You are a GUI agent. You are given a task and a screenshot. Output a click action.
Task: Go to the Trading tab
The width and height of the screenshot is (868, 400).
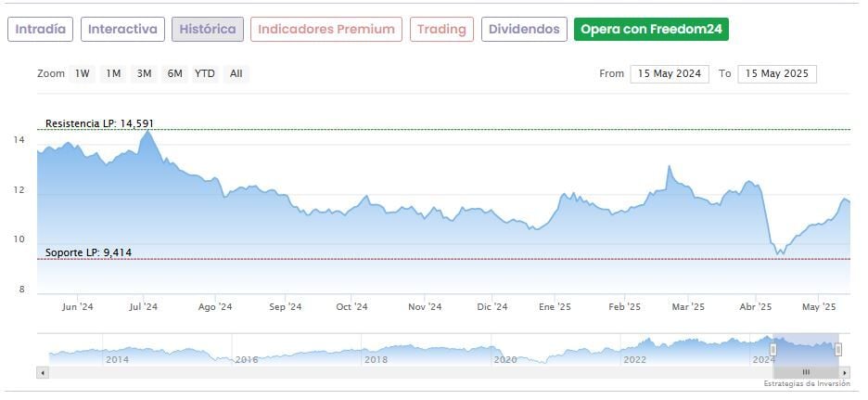click(441, 29)
